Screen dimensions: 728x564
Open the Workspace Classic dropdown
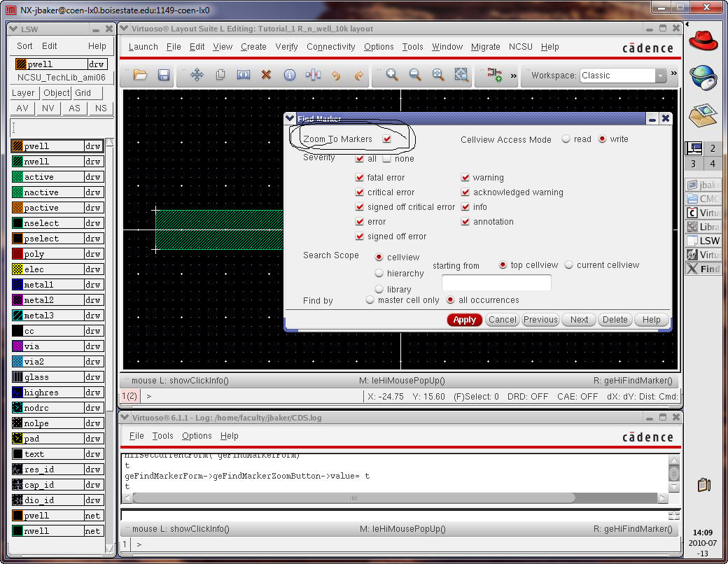[660, 76]
